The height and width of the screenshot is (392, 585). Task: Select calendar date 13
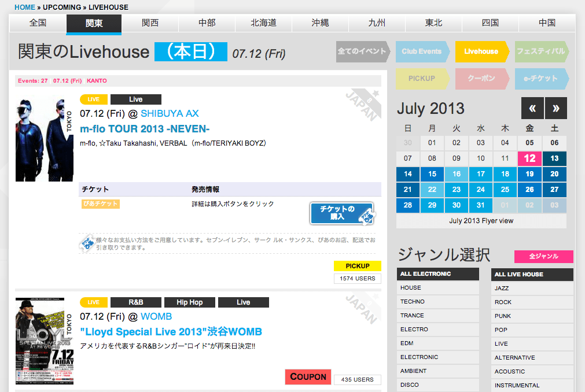[x=554, y=158]
